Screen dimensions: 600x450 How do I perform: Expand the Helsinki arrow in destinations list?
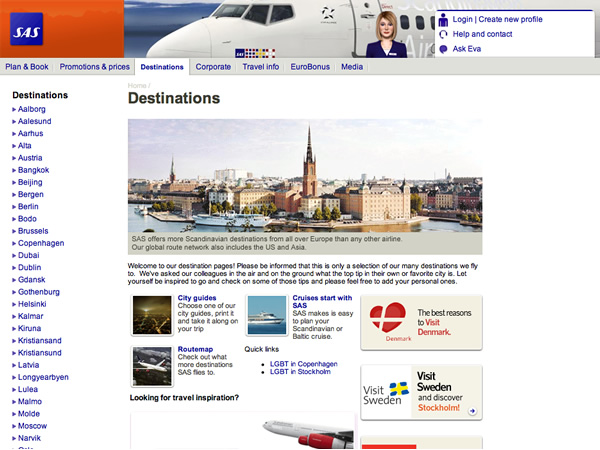pos(14,304)
